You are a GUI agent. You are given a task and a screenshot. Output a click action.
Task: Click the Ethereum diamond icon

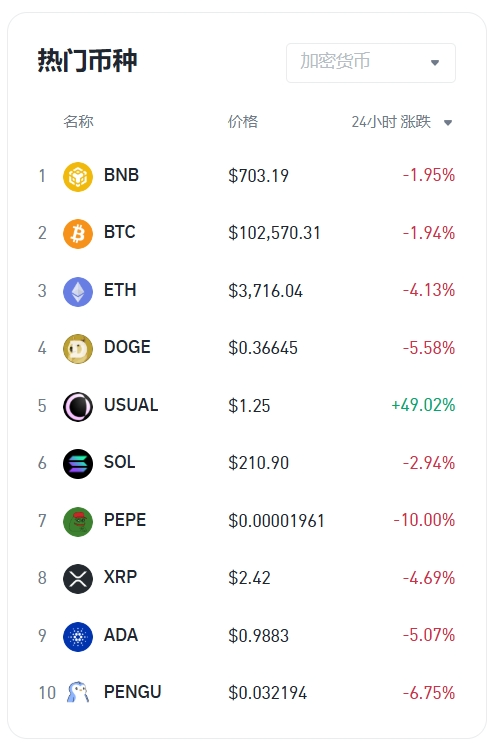click(x=78, y=292)
